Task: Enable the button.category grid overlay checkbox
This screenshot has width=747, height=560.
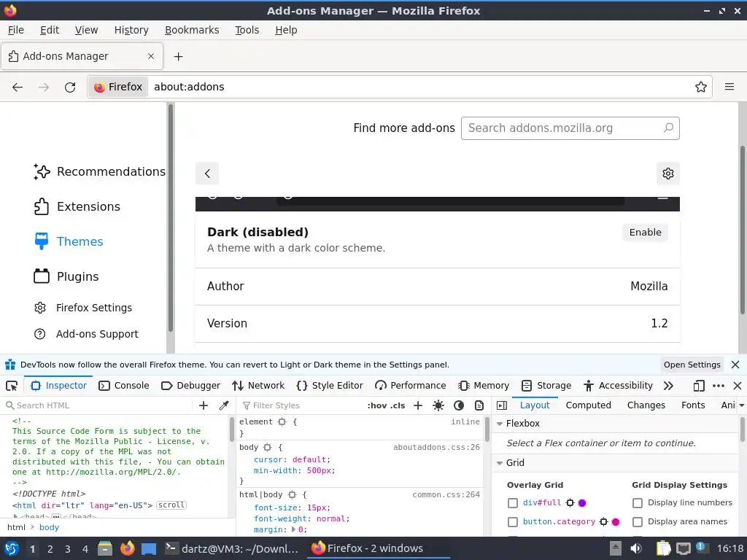Action: pos(513,522)
